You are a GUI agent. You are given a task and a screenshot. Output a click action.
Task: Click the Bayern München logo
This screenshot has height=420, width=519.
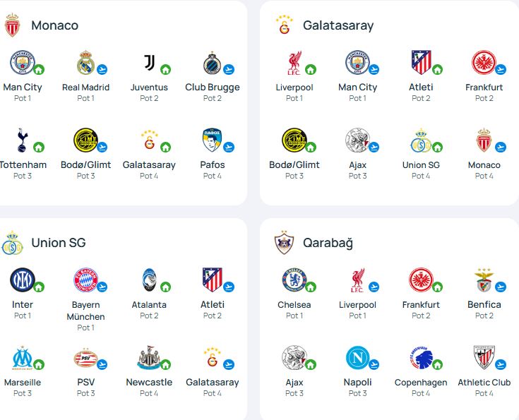[x=85, y=280]
